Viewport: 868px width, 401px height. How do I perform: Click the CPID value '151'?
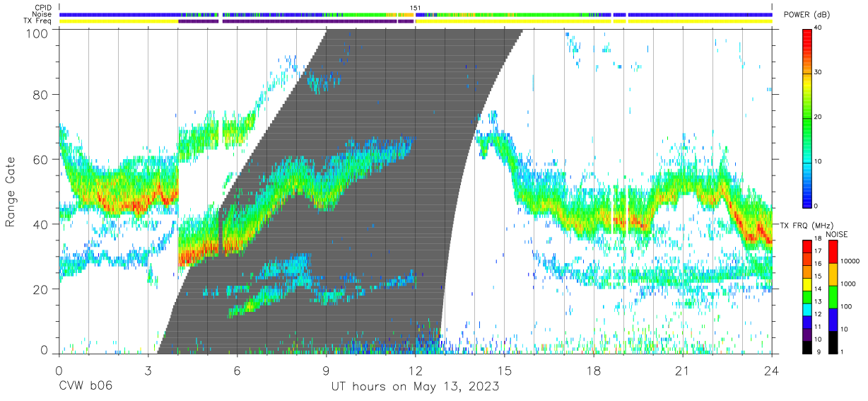tap(416, 8)
